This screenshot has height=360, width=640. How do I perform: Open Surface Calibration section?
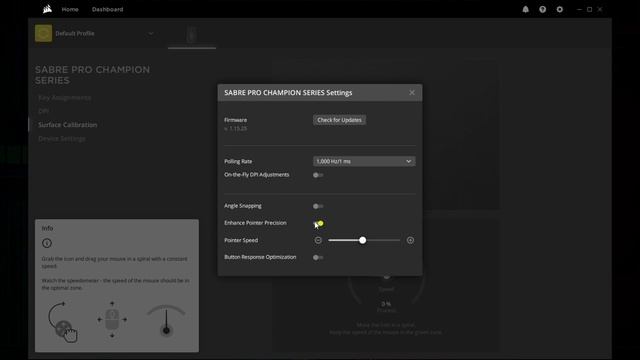[x=68, y=124]
